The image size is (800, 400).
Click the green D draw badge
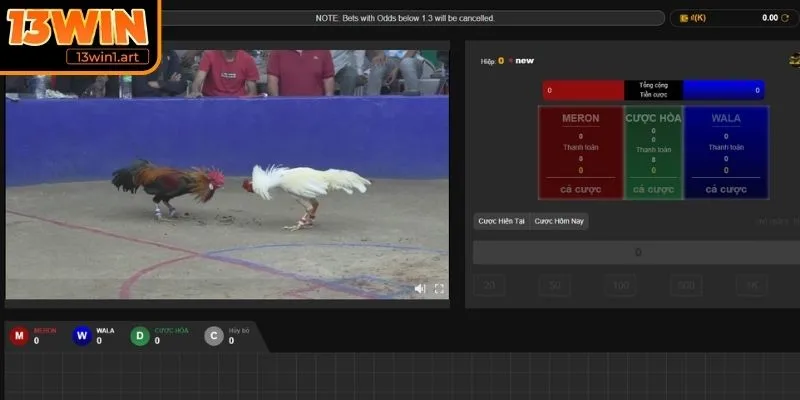tap(140, 336)
